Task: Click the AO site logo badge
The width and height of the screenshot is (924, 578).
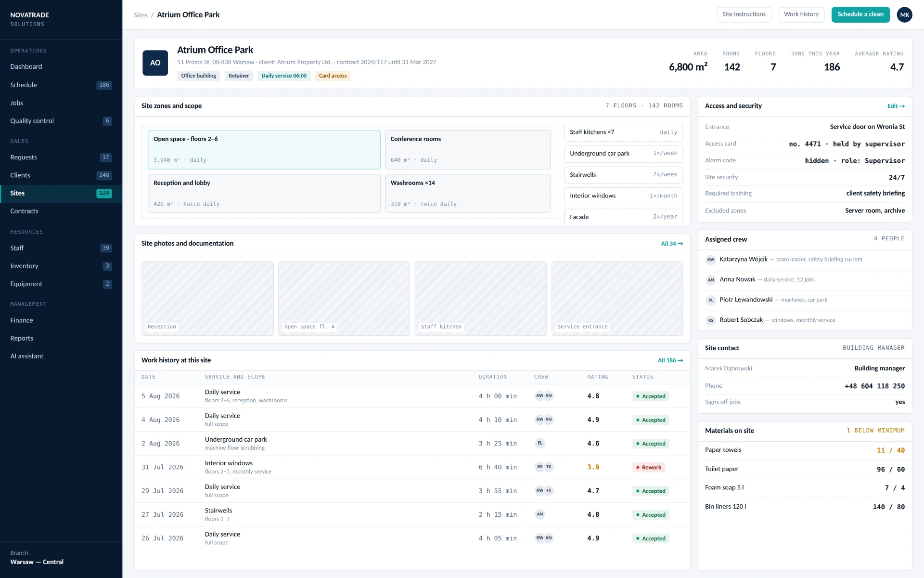Action: pyautogui.click(x=155, y=63)
